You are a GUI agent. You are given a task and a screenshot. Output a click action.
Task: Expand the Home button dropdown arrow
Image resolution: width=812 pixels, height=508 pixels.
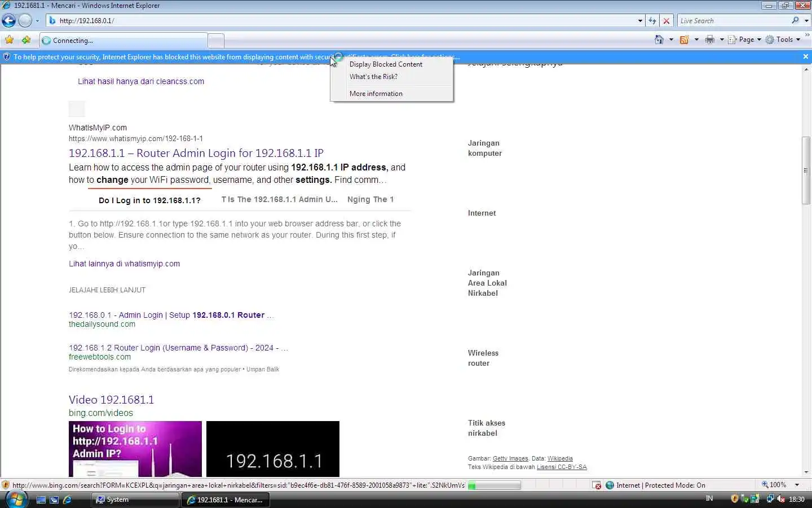tap(671, 40)
